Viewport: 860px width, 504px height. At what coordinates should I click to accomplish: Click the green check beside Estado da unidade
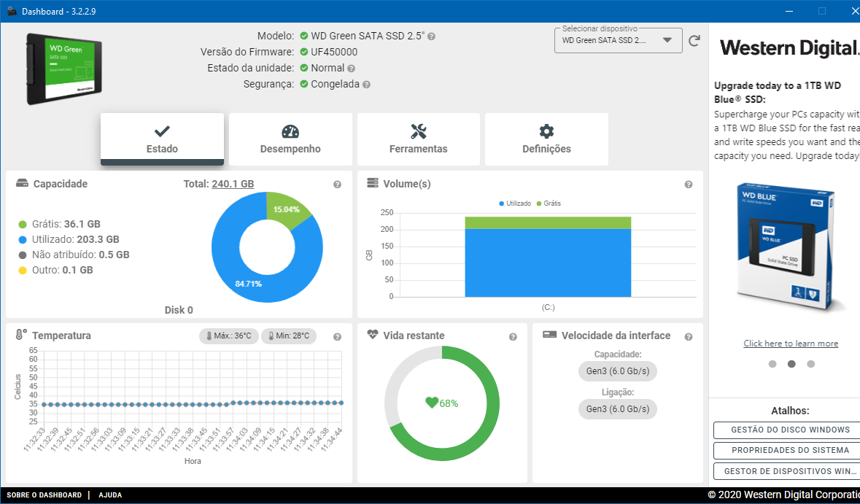[x=304, y=68]
